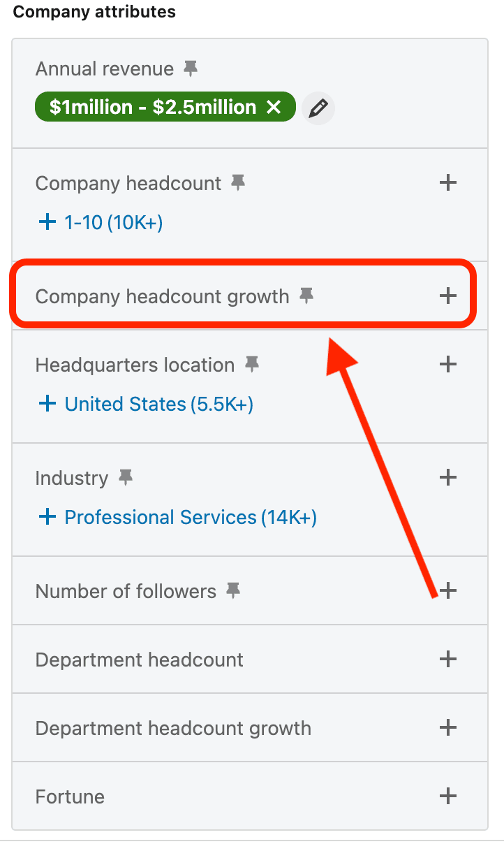504x844 pixels.
Task: Click the Department headcount growth label
Action: point(173,728)
